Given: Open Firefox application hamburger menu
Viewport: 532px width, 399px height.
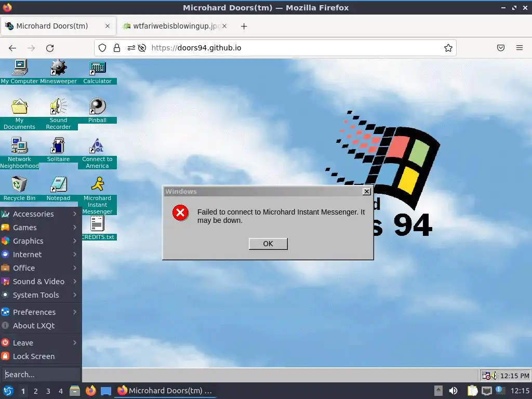Looking at the screenshot, I should 520,48.
